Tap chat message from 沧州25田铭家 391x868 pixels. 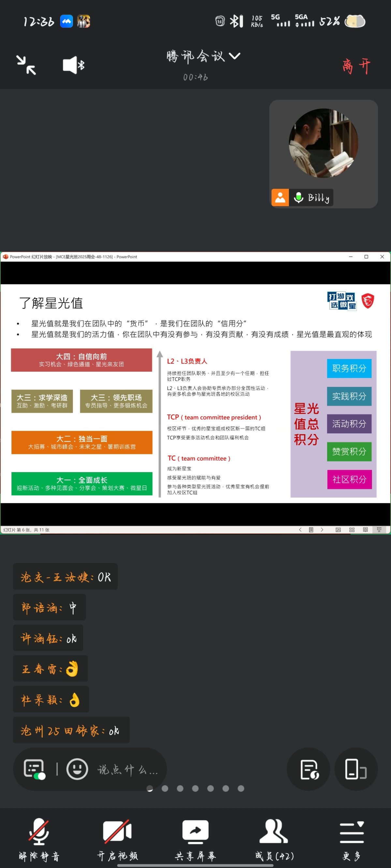pyautogui.click(x=71, y=730)
